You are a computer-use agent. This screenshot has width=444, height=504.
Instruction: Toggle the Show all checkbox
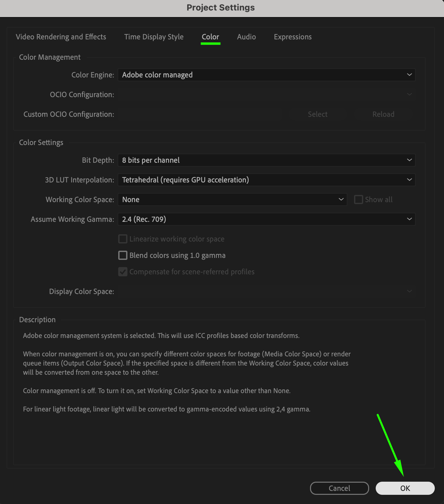pyautogui.click(x=358, y=199)
